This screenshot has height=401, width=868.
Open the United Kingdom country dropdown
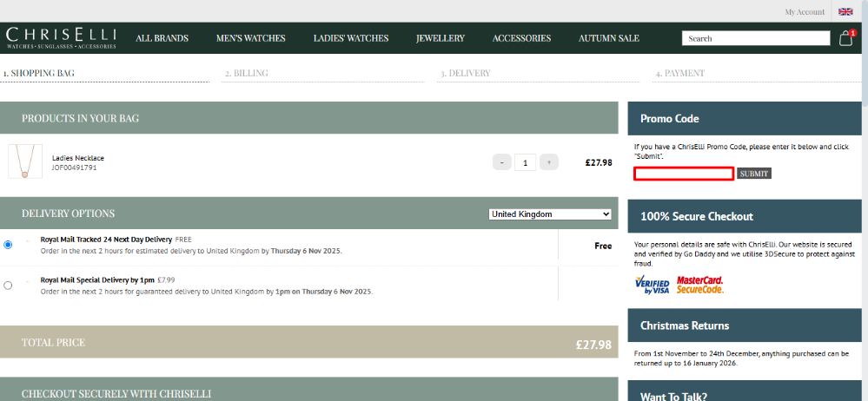[x=550, y=214]
